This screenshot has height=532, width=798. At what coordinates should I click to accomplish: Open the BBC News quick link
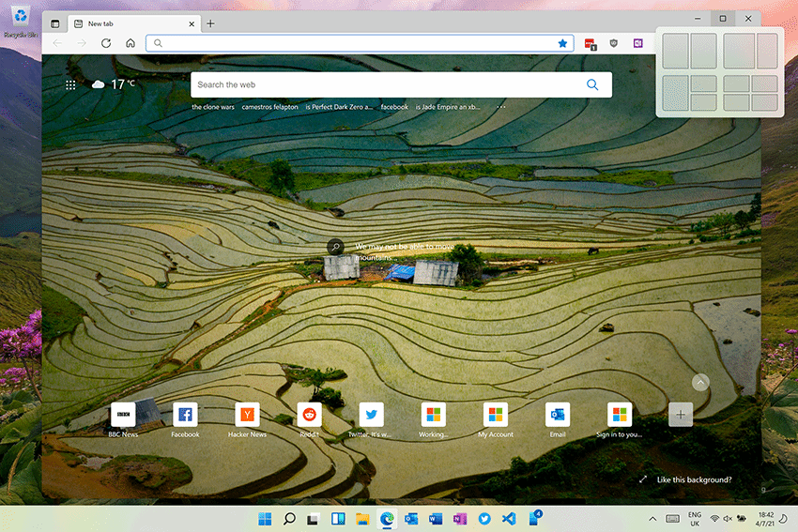tap(123, 415)
